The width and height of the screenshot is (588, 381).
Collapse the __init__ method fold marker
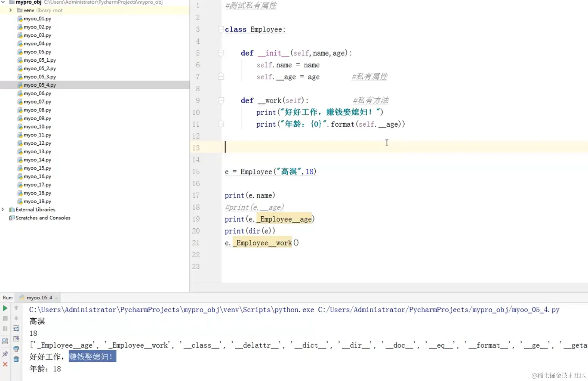click(x=221, y=53)
